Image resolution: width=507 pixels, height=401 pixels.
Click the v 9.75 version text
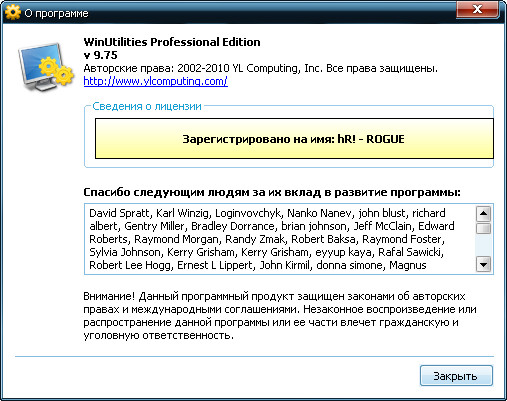100,55
